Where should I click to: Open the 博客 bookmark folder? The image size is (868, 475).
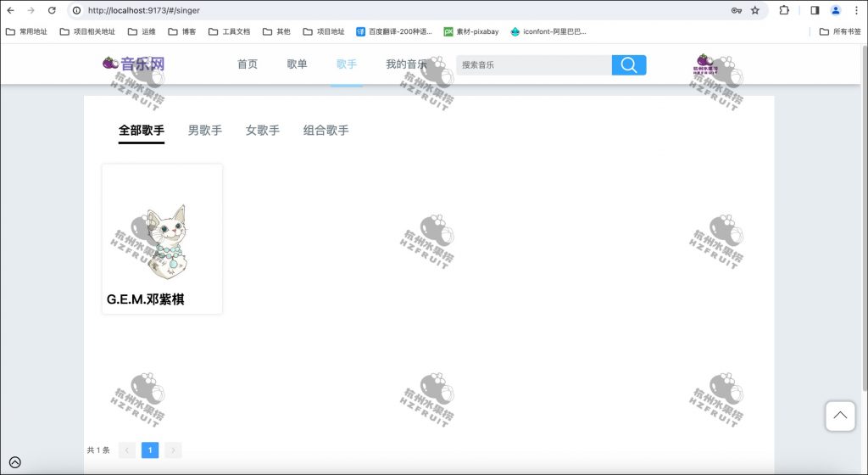coord(182,31)
